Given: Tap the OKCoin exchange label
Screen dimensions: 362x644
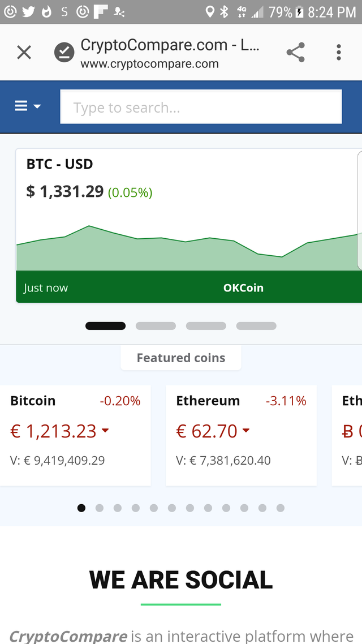Looking at the screenshot, I should pos(243,287).
